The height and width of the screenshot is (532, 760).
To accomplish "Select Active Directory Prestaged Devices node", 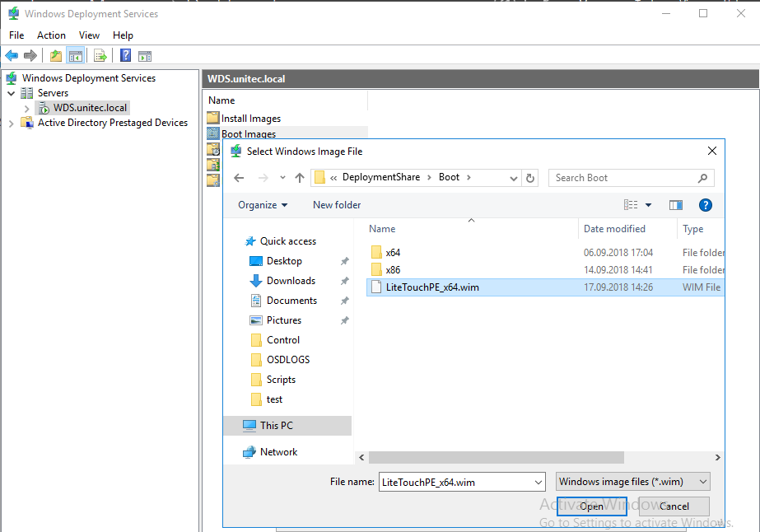I will tap(113, 123).
